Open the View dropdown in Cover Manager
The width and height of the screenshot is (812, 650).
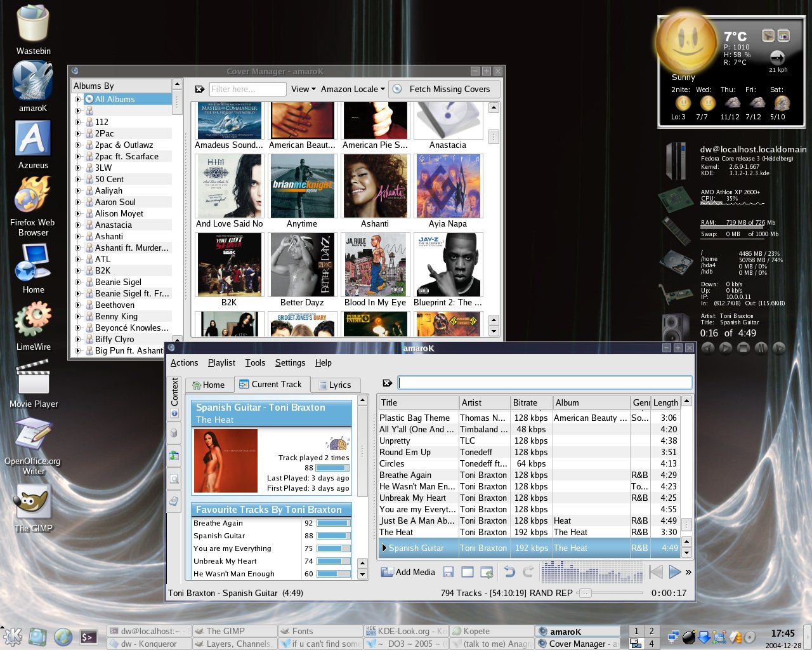coord(303,89)
